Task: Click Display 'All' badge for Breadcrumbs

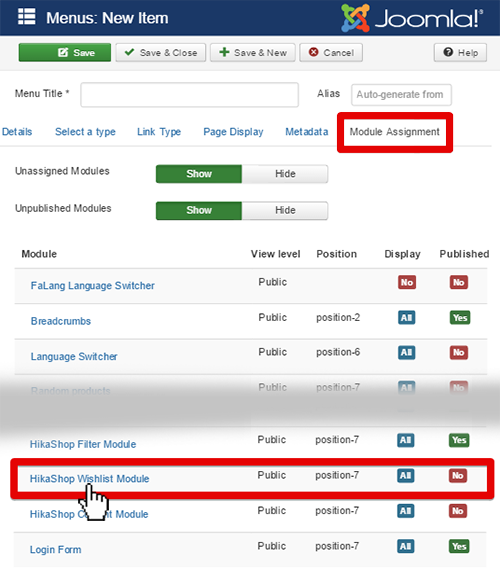Action: click(407, 318)
